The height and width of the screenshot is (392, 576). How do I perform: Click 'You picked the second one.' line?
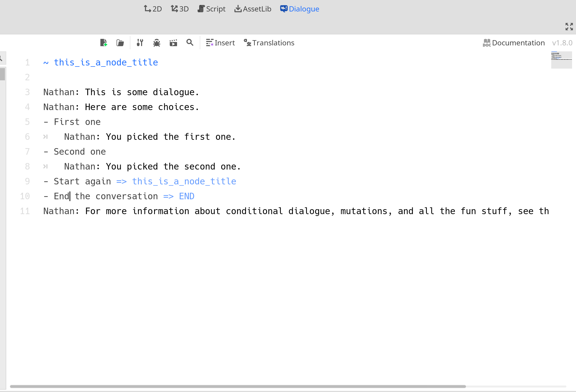point(173,166)
